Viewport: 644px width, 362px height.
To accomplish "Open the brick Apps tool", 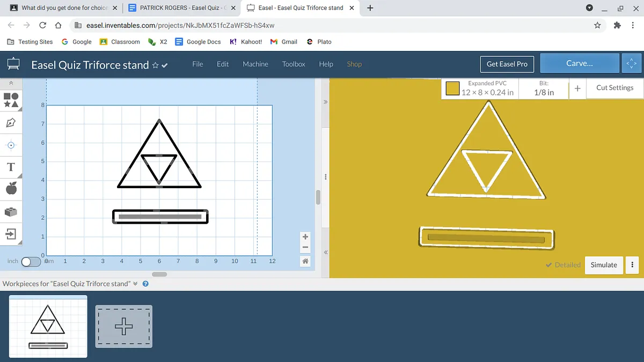I will (11, 211).
